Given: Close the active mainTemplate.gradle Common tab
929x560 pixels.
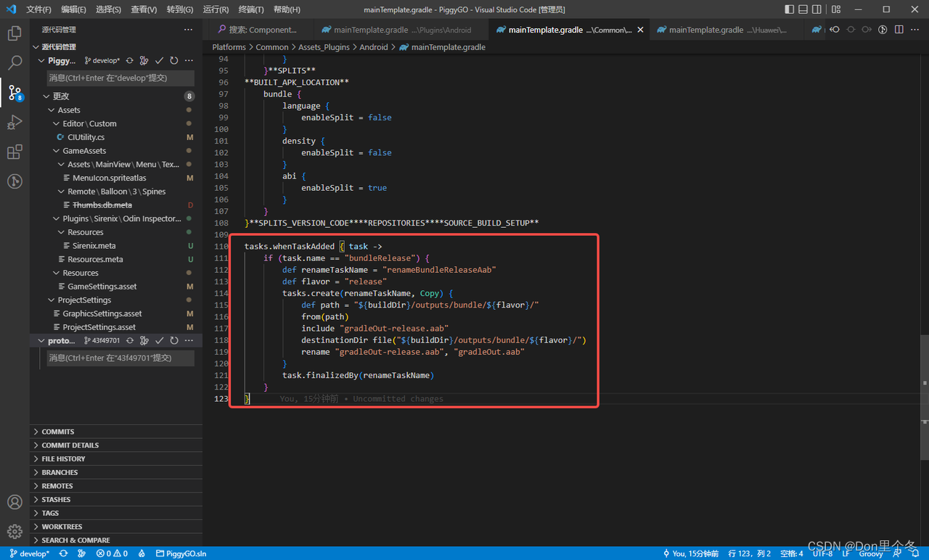Looking at the screenshot, I should click(640, 30).
